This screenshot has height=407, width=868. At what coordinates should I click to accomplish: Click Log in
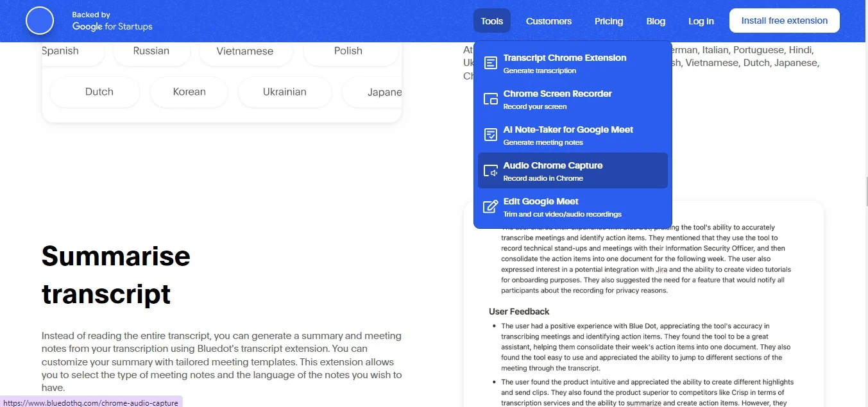[701, 21]
